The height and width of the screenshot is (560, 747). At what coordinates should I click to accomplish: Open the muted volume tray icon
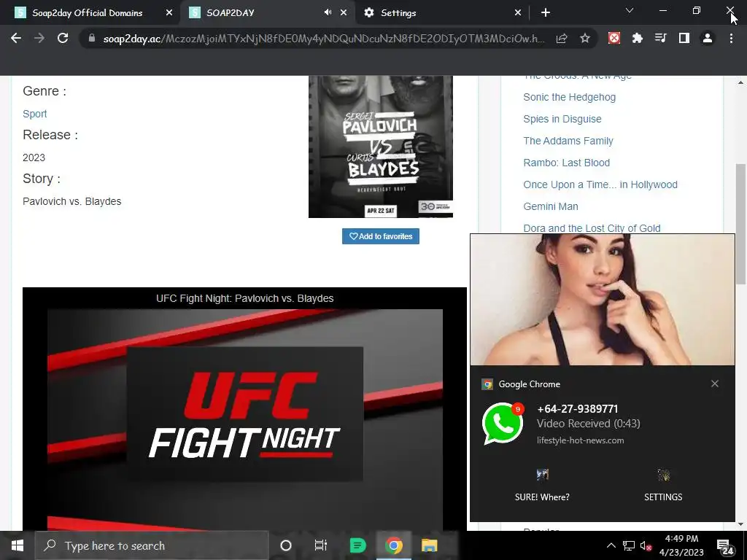tap(646, 545)
